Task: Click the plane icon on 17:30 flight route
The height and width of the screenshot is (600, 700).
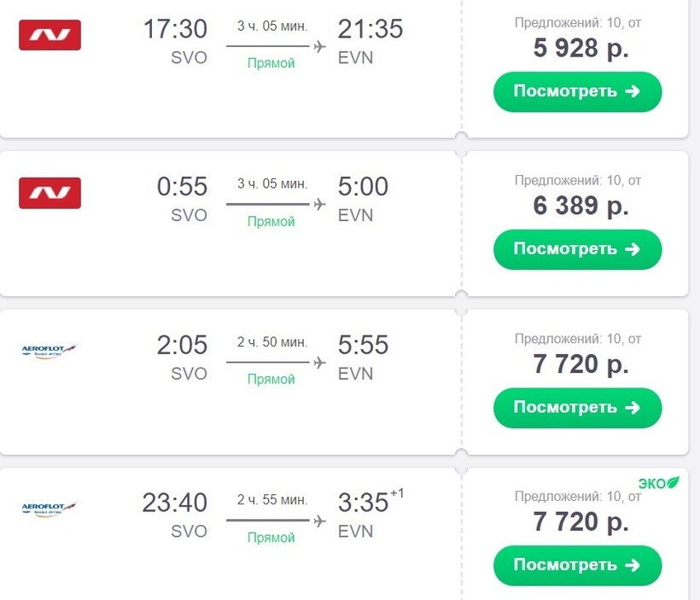Action: click(320, 47)
